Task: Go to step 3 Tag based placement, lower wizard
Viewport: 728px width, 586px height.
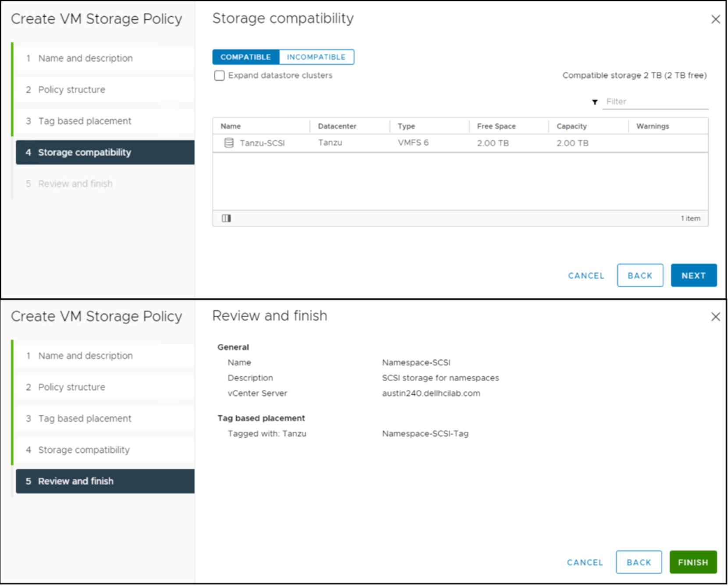Action: pos(105,418)
